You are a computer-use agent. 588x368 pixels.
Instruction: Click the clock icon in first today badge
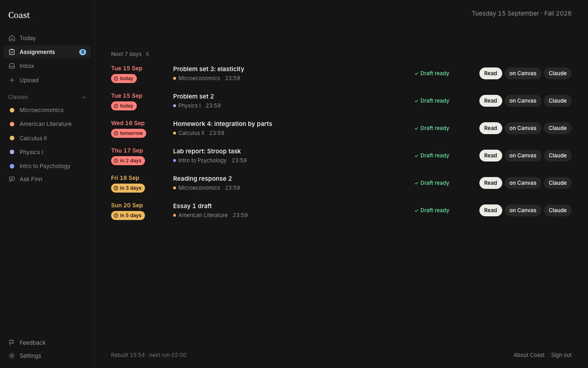[116, 79]
